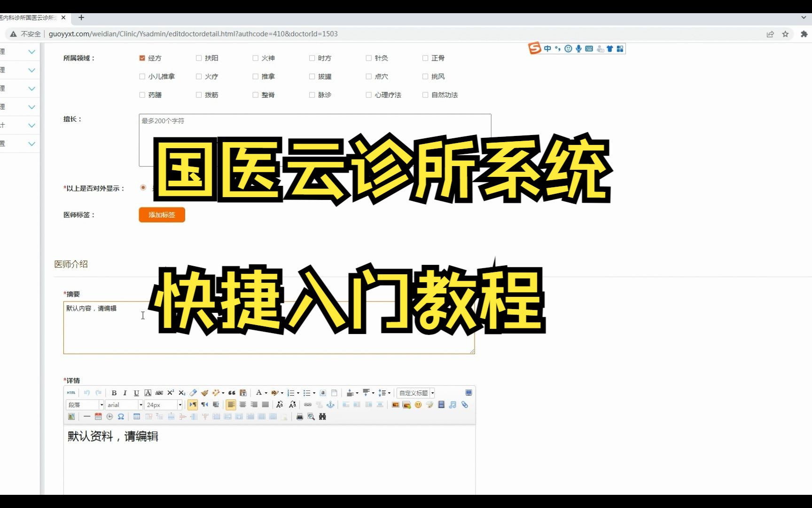The image size is (812, 508).
Task: Check the 小儿推拿 checkbox
Action: tap(142, 76)
